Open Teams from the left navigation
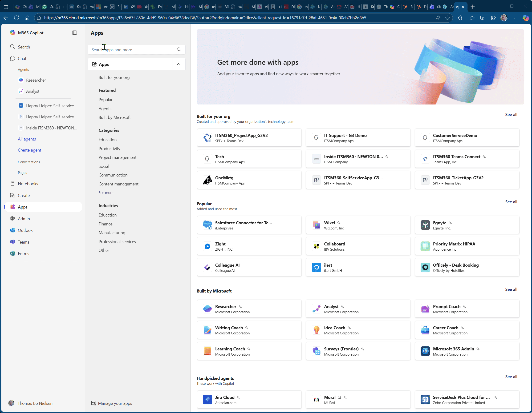This screenshot has width=532, height=413. tap(23, 242)
